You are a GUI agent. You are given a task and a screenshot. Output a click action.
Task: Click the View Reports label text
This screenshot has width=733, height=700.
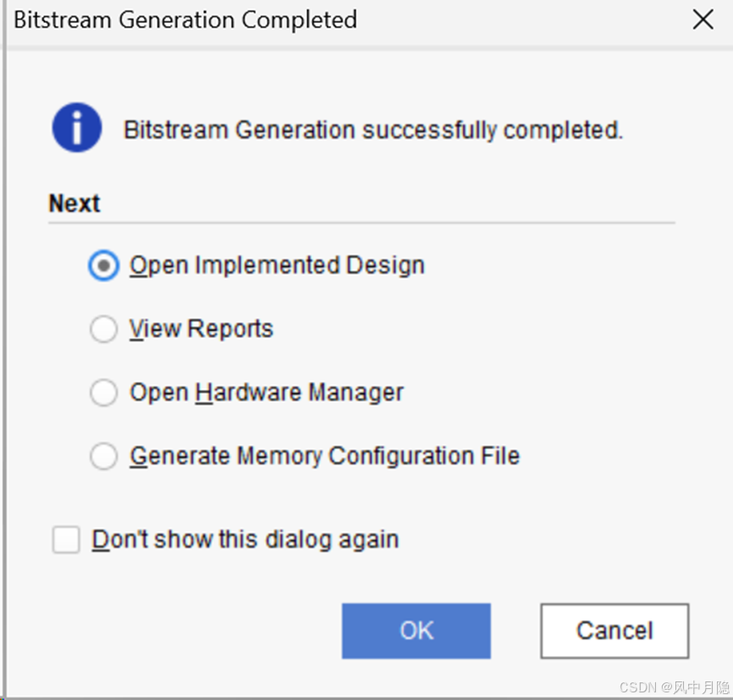pyautogui.click(x=202, y=329)
